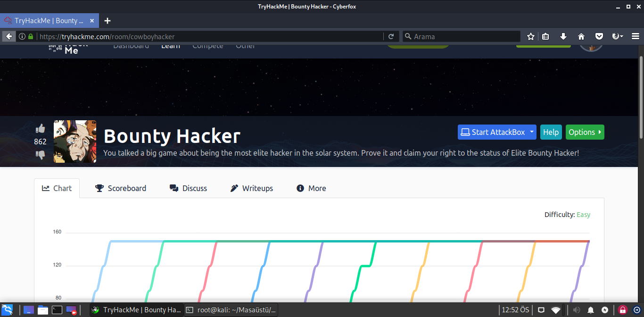This screenshot has width=644, height=317.
Task: Inspect the green padlock security icon
Action: click(x=31, y=36)
